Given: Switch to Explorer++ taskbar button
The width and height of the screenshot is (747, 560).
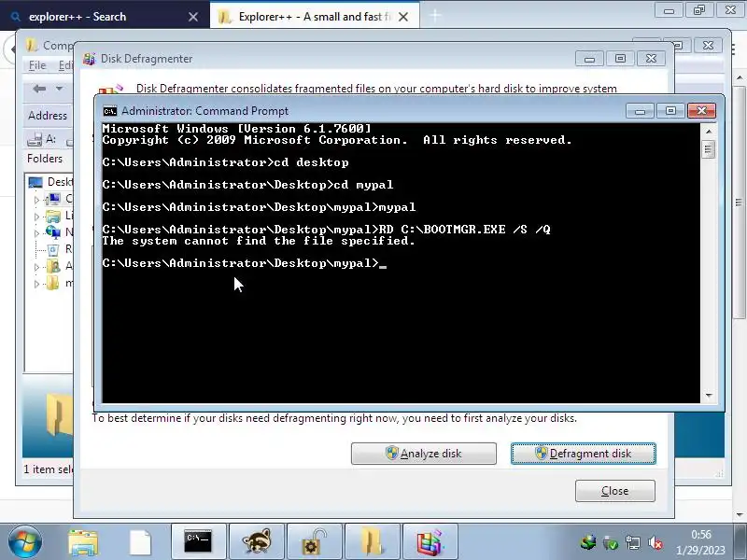Looking at the screenshot, I should [372, 542].
